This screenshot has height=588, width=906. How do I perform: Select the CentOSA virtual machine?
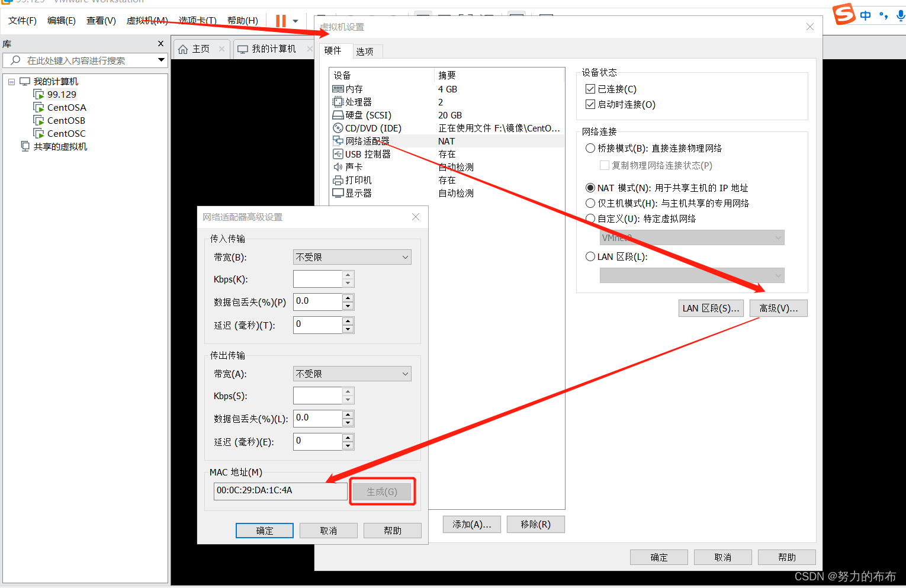point(67,108)
